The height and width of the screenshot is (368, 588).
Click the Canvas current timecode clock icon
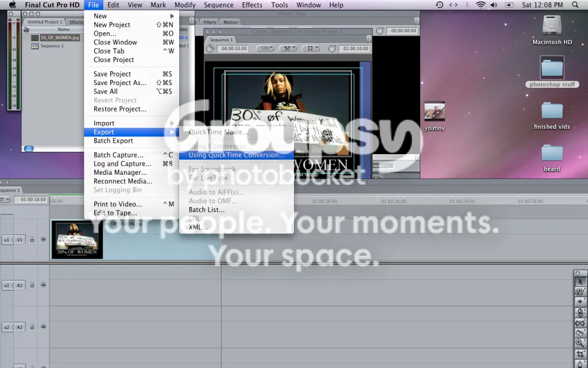[x=332, y=48]
